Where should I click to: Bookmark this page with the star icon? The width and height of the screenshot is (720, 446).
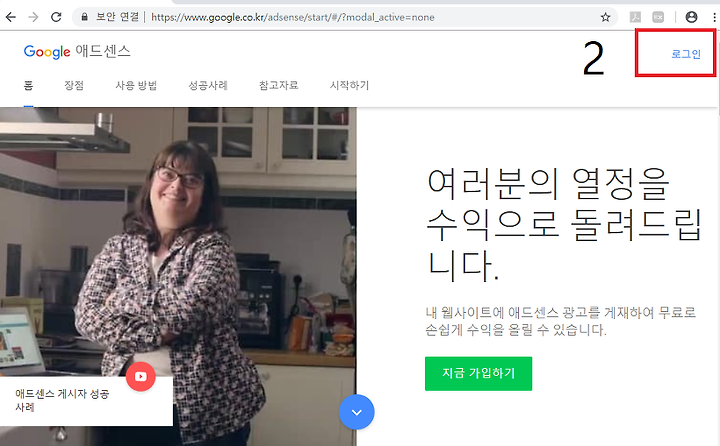point(605,17)
